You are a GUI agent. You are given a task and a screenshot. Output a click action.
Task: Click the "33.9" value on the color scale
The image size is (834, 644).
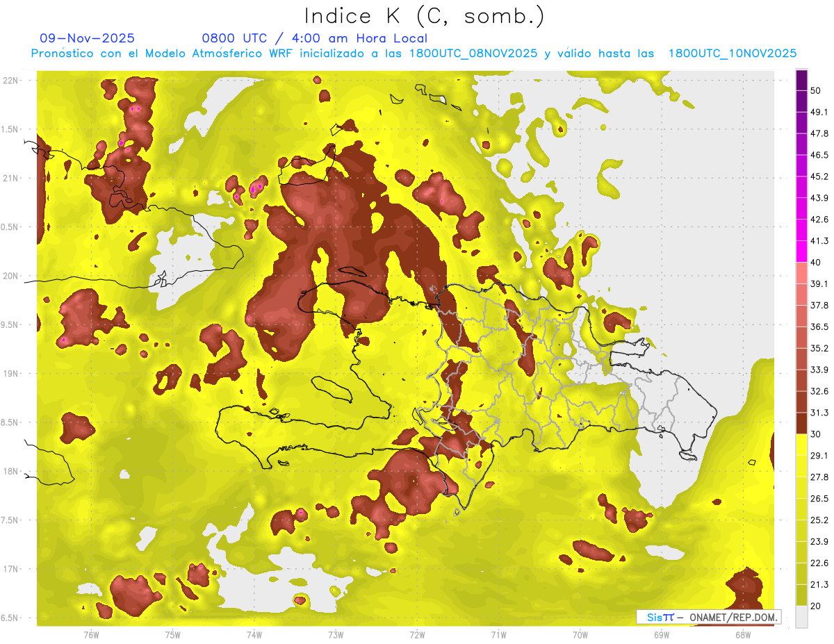[x=819, y=370]
